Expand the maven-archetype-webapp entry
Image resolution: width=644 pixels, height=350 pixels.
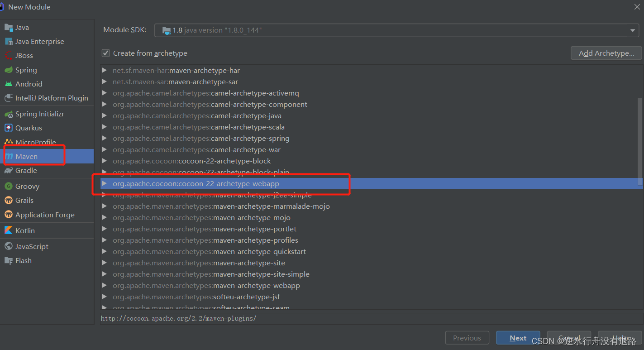(x=105, y=285)
